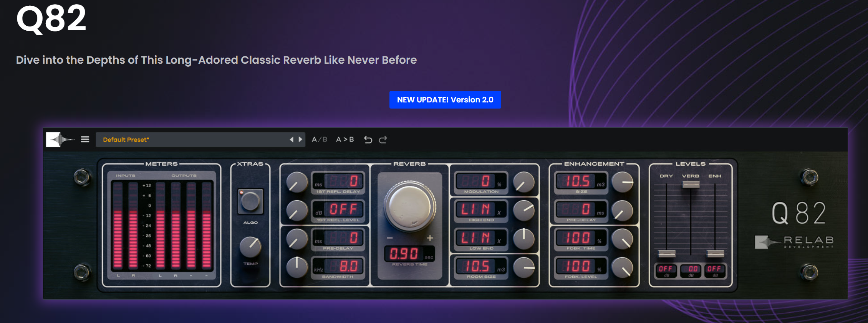The width and height of the screenshot is (868, 323).
Task: Open the hamburger menu
Action: (85, 139)
